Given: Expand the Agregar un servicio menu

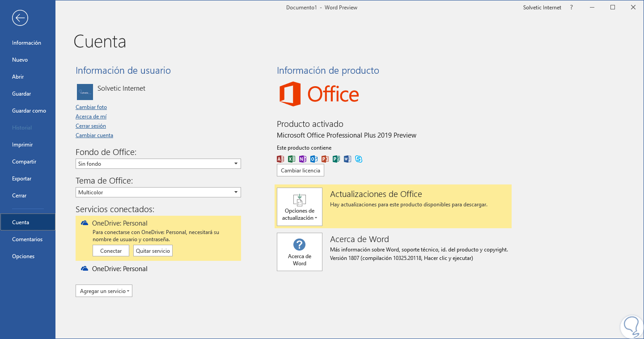Looking at the screenshot, I should (x=104, y=291).
